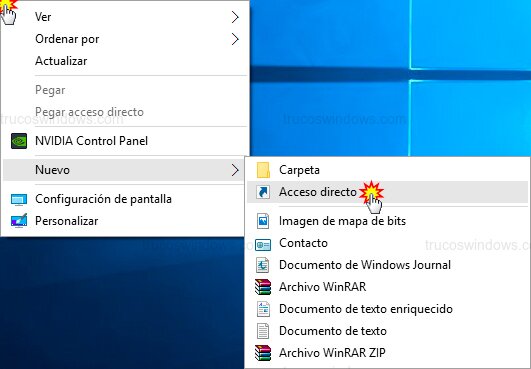Image resolution: width=531 pixels, height=369 pixels.
Task: Create a new Carpeta
Action: 387,170
